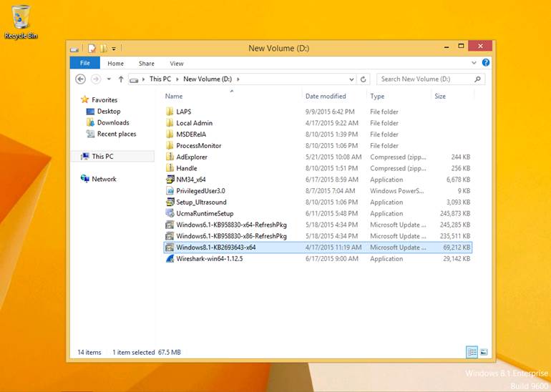
Task: Click the Back navigation arrow
Action: click(x=80, y=79)
